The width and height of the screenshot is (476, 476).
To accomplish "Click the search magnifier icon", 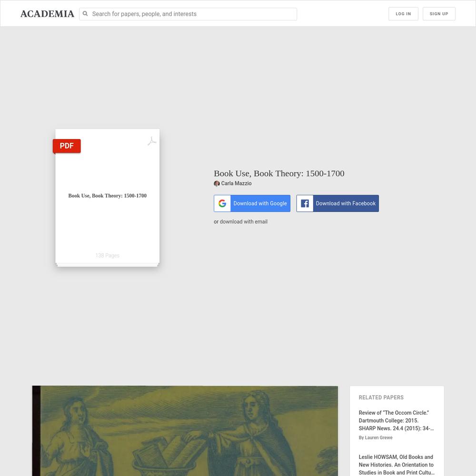I will point(85,14).
